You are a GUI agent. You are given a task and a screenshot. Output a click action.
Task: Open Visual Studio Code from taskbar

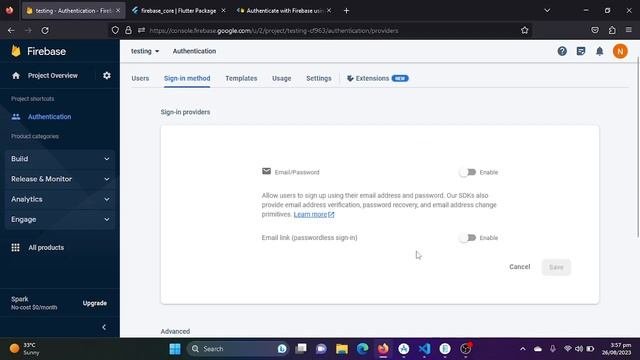[x=424, y=349]
